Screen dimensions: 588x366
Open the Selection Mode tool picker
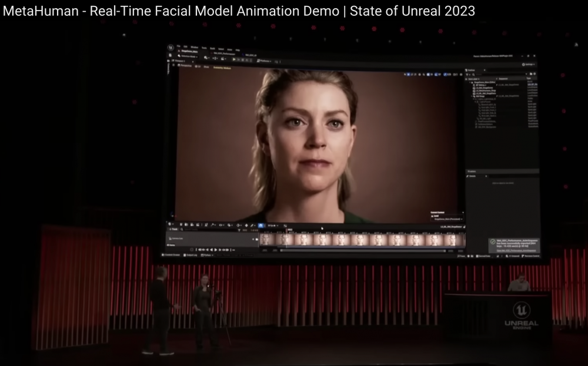(x=188, y=56)
